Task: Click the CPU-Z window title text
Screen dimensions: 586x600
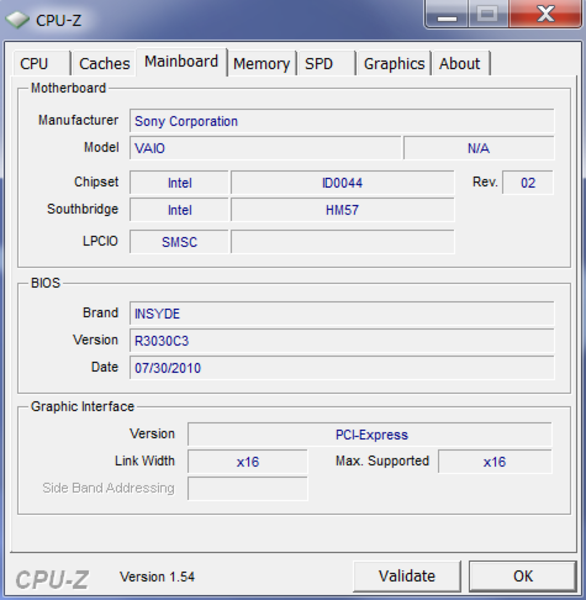Action: pos(59,20)
